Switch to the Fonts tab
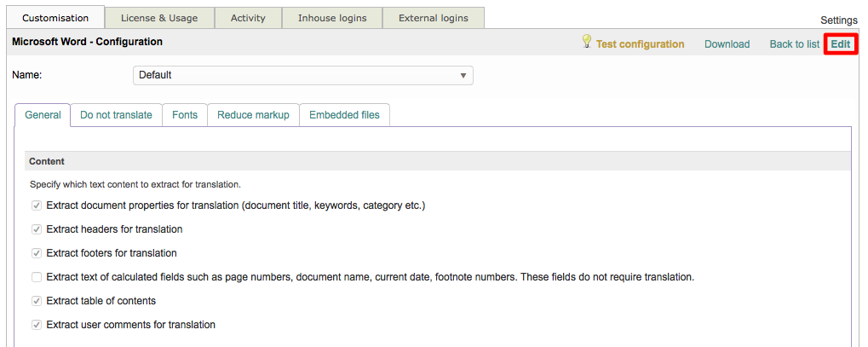 pos(185,115)
